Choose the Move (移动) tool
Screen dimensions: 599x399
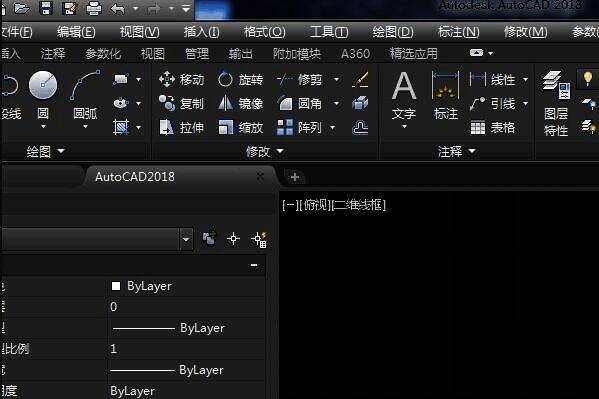pos(181,79)
